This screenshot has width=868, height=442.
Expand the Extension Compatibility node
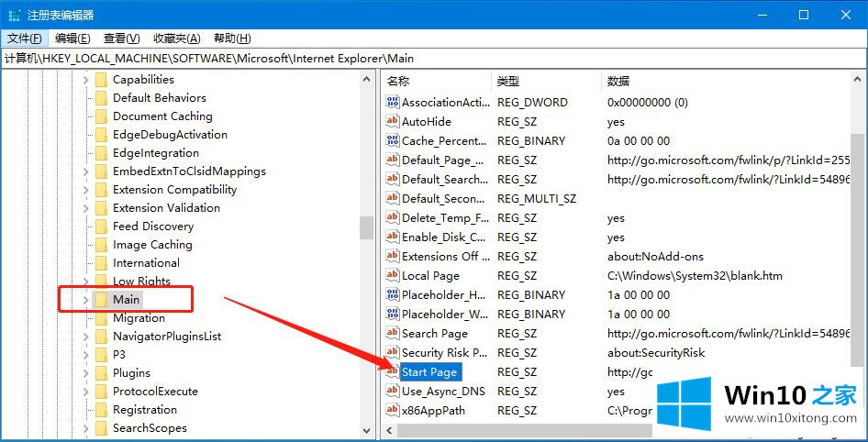(86, 190)
